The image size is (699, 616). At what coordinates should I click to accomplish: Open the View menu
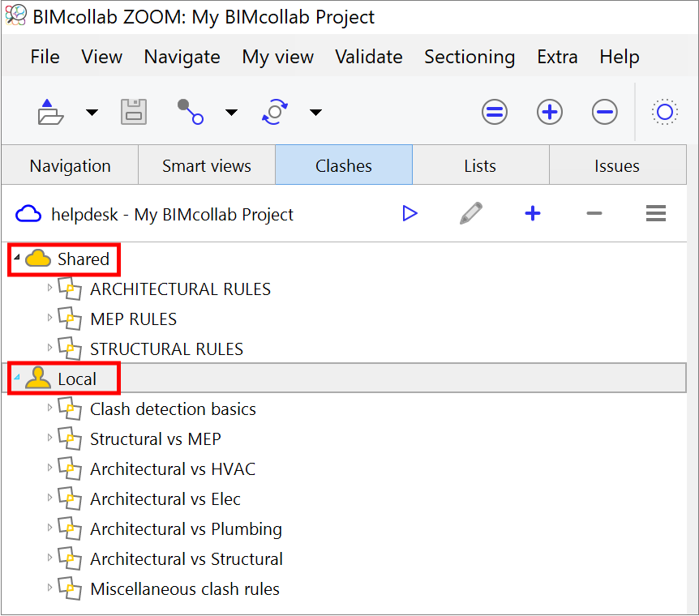point(101,57)
